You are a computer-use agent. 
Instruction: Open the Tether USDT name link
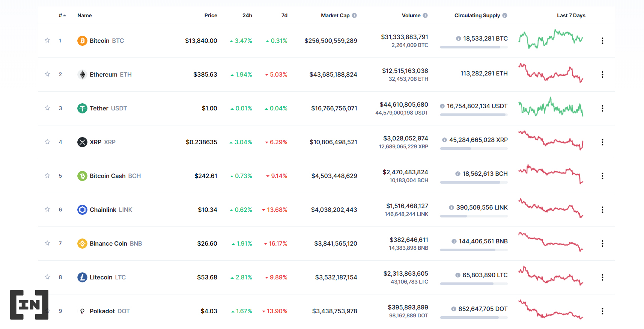click(108, 108)
